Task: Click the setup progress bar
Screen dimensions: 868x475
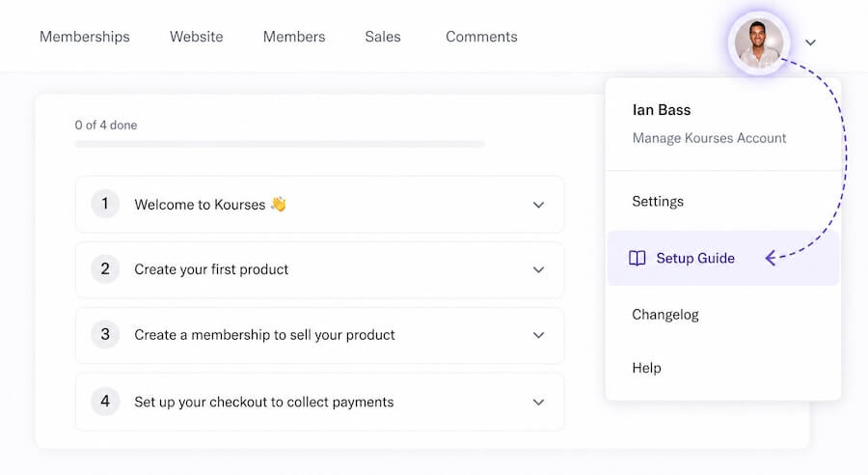Action: pos(280,145)
